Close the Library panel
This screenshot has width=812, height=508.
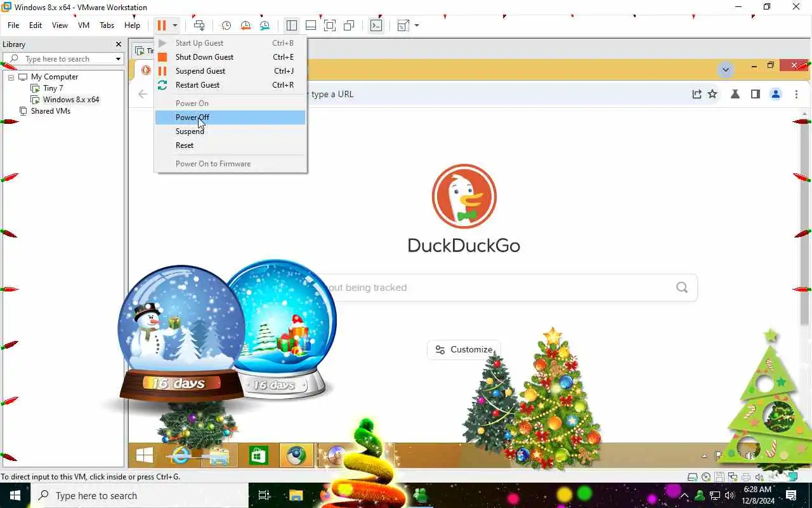(118, 44)
